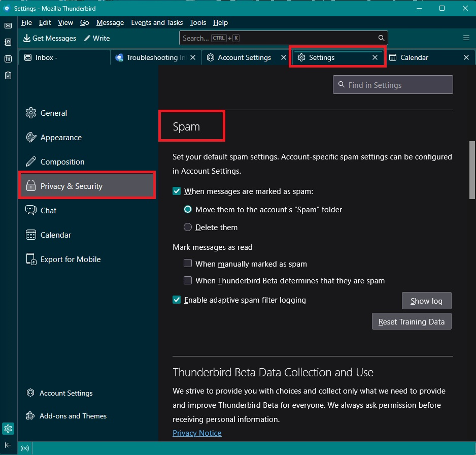Screen dimensions: 476x455
Task: Switch to the Inbox tab
Action: 64,57
